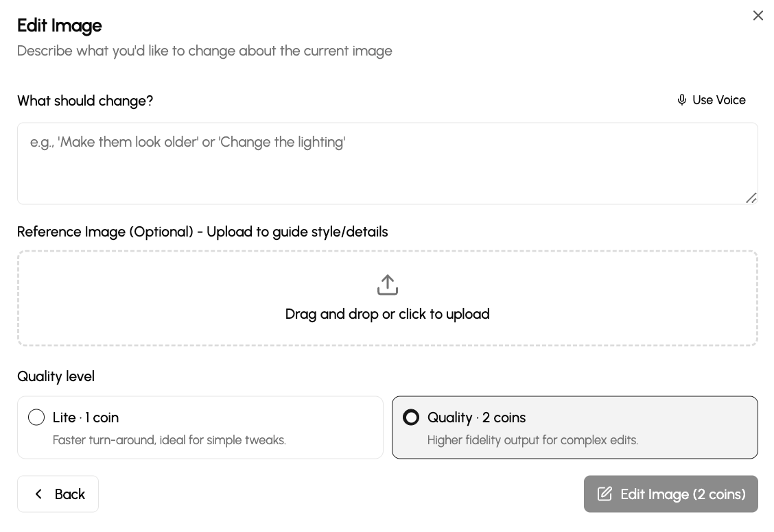Click the 'Reference Image (Optional)' label
Screen dimensions: 774x532
(x=202, y=232)
